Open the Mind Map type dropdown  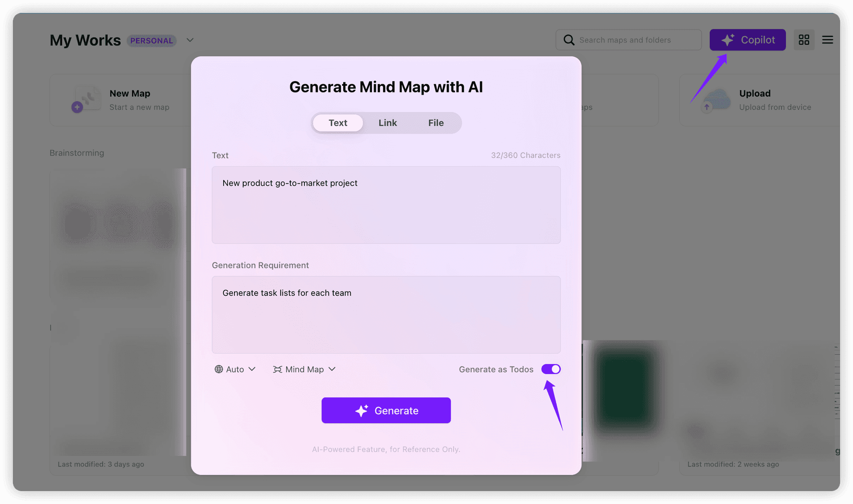[304, 369]
